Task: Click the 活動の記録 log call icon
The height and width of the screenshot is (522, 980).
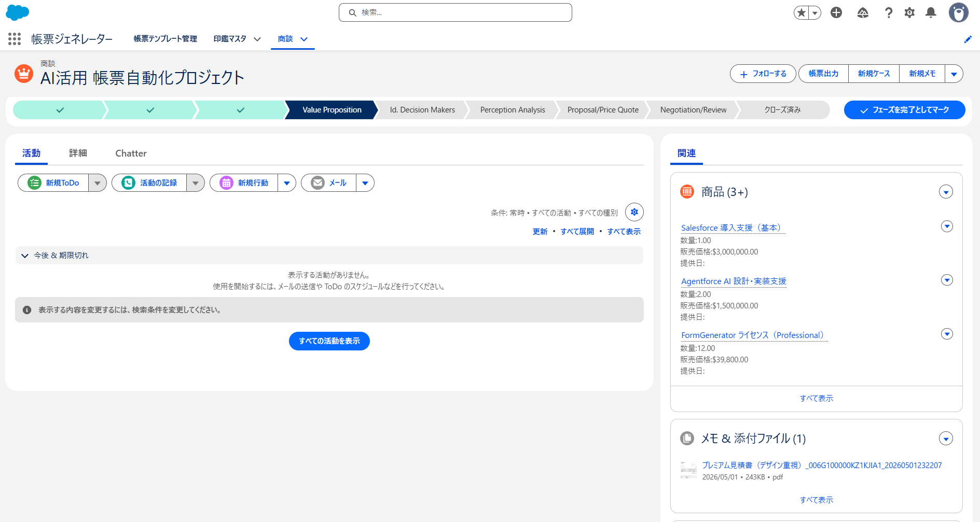Action: (x=128, y=183)
